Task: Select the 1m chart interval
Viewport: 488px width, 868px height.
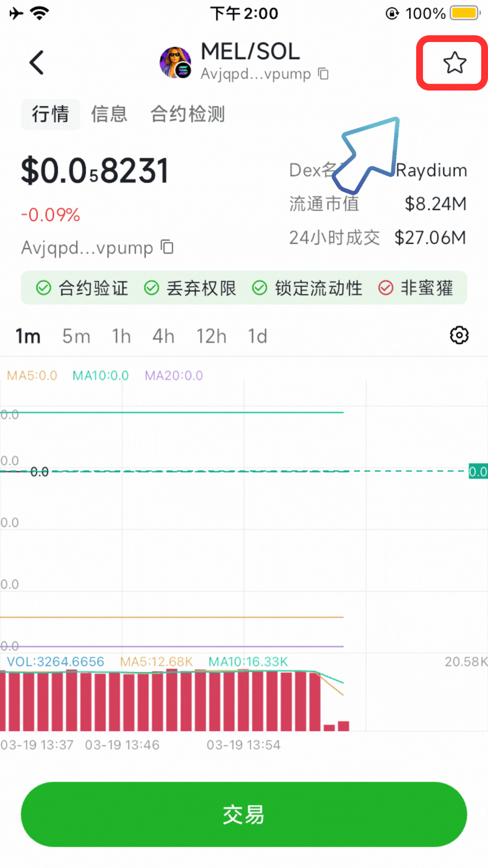Action: 28,336
